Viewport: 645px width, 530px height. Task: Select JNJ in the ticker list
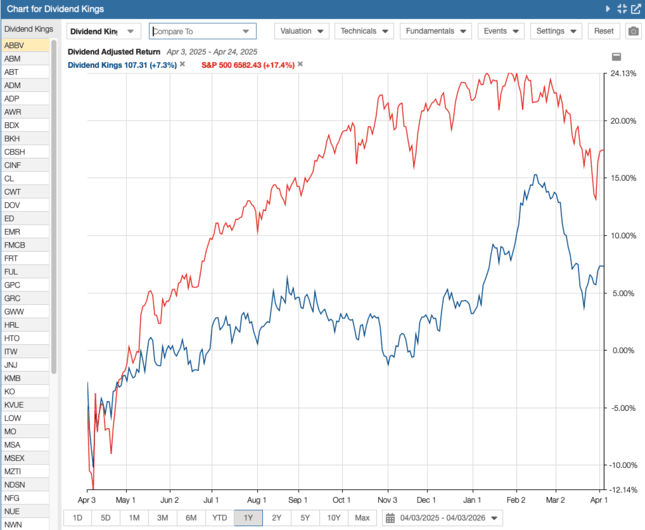[12, 365]
